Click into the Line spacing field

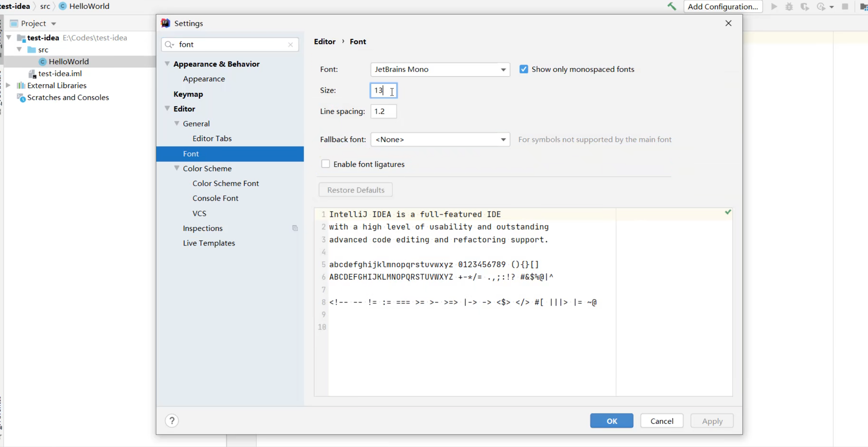click(383, 111)
